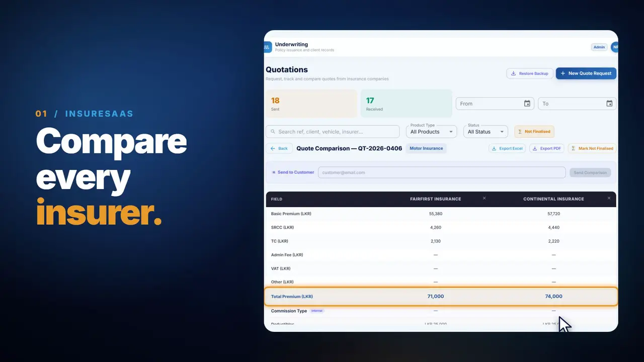Click the Basic Premium (LKR) row label
The image size is (644, 362).
(x=291, y=214)
